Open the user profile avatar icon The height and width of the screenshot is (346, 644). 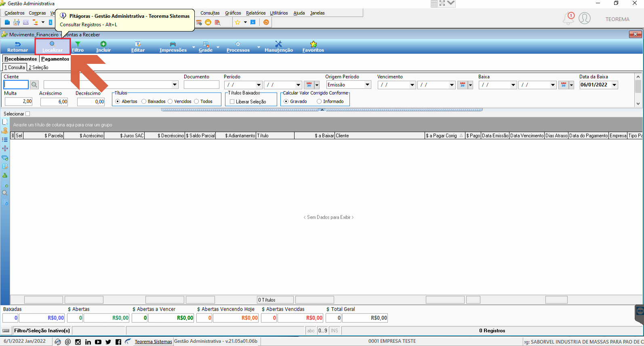coord(585,18)
